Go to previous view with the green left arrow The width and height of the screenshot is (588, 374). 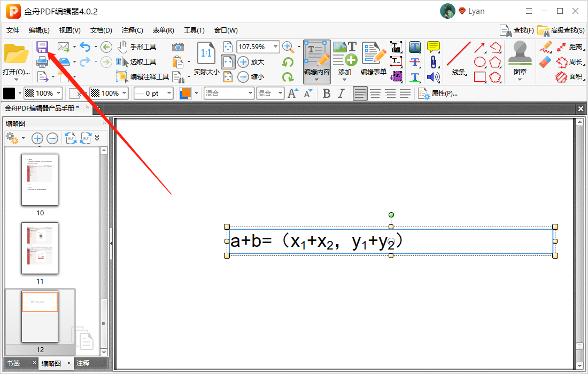(106, 47)
